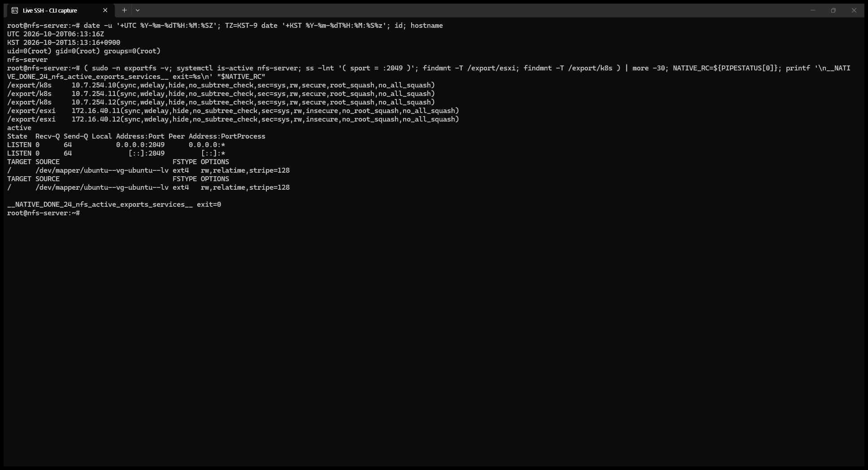This screenshot has height=470, width=868.
Task: Click the KST 2026-10-20T15:13:16+0900 timestamp line
Action: coord(64,43)
